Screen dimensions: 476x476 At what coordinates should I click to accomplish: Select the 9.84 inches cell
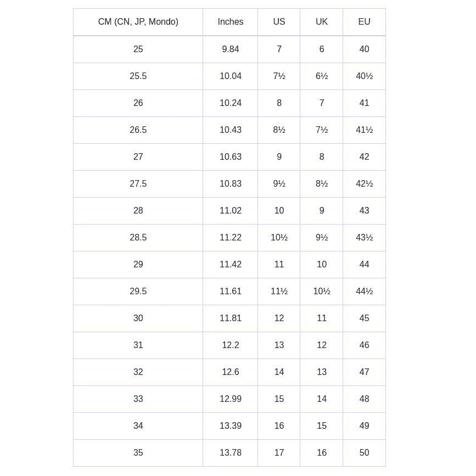(230, 49)
